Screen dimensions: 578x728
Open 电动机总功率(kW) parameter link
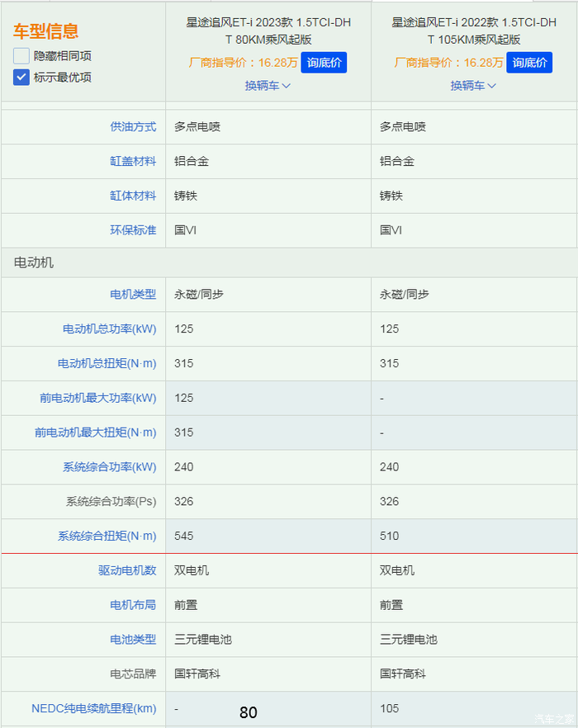[109, 329]
